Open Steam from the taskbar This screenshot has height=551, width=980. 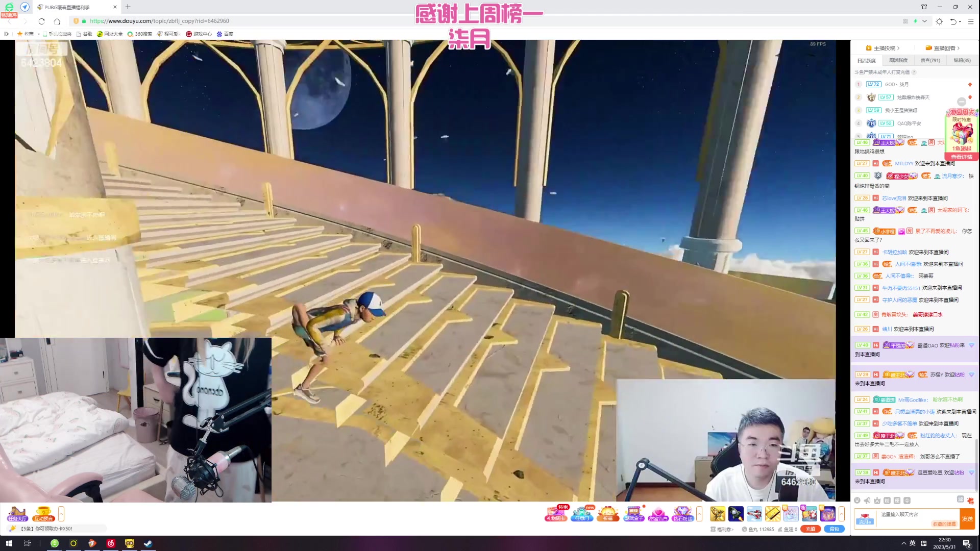[148, 543]
